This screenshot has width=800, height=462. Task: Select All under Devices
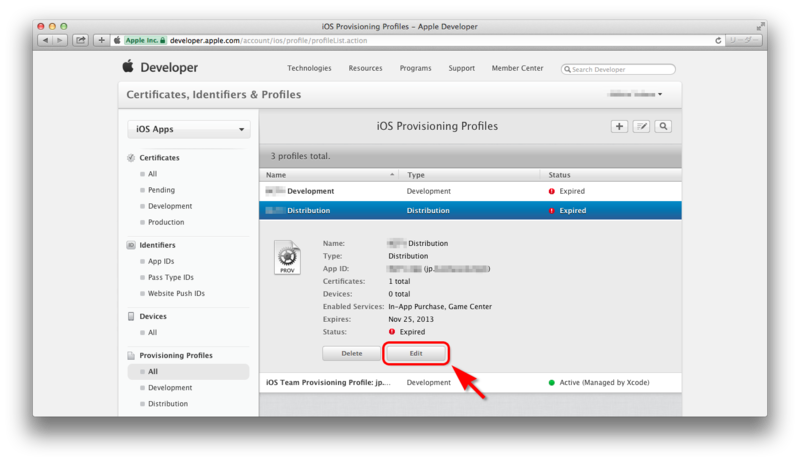click(152, 332)
